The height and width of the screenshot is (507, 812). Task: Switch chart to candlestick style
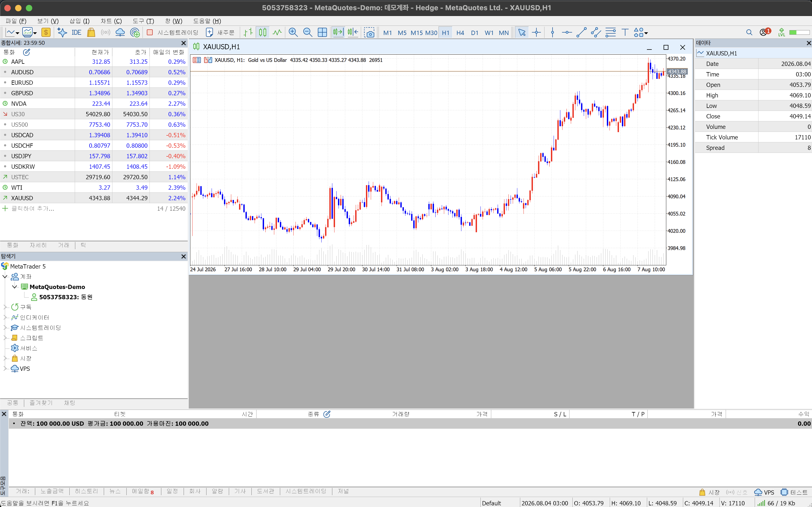(263, 33)
